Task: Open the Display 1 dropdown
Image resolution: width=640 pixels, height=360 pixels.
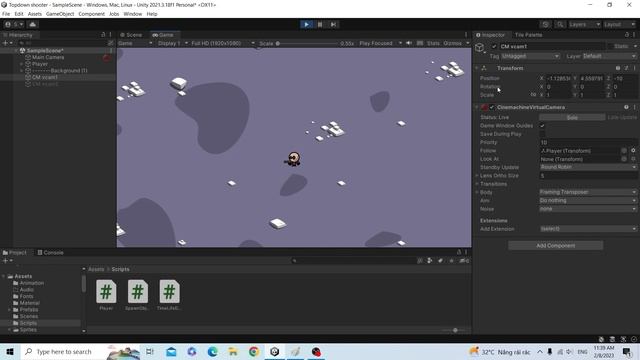Action: 173,43
